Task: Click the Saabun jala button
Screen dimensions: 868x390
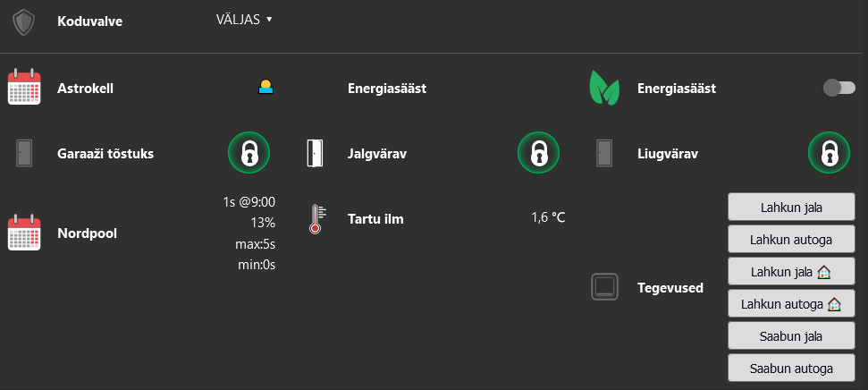Action: coord(791,336)
